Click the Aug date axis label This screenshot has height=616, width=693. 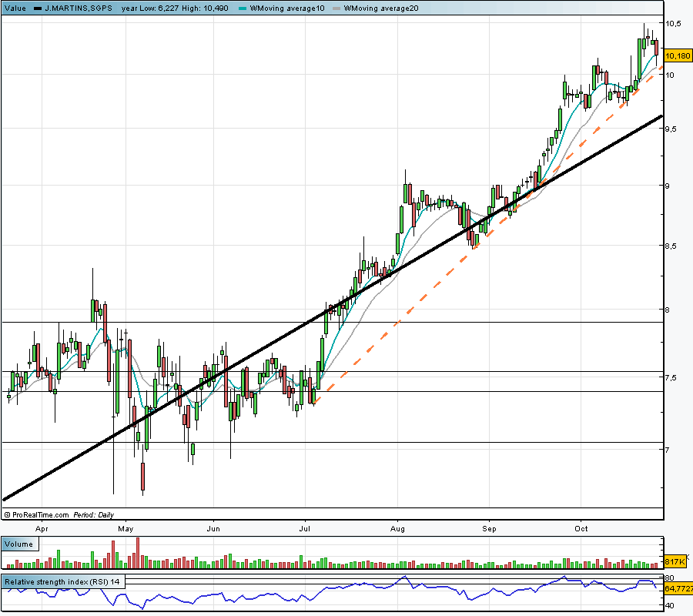tap(397, 529)
